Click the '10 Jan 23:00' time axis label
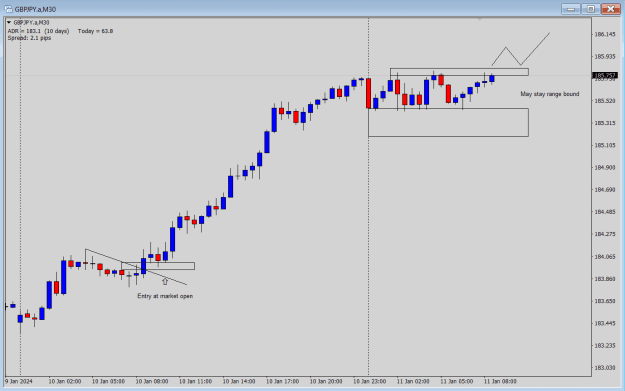This screenshot has width=625, height=391. 369,381
